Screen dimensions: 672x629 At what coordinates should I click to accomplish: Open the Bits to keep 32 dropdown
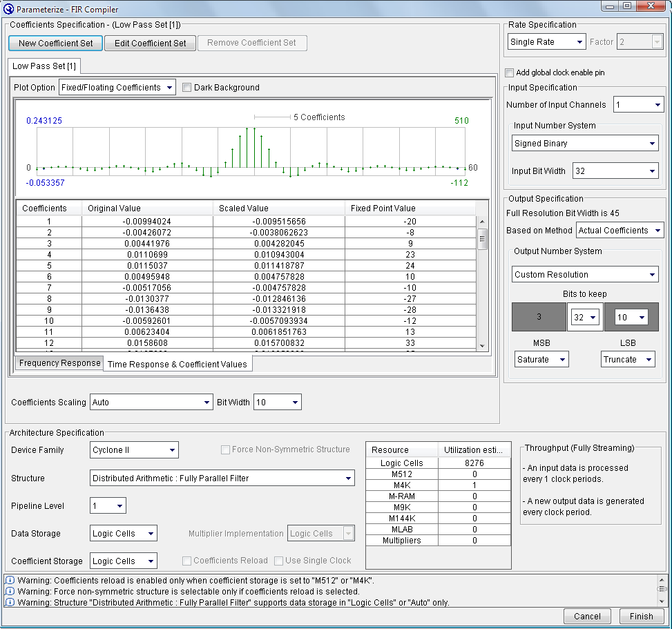585,318
